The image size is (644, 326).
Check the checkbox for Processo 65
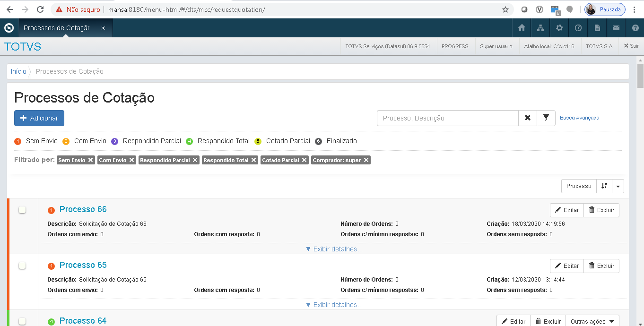pyautogui.click(x=22, y=266)
